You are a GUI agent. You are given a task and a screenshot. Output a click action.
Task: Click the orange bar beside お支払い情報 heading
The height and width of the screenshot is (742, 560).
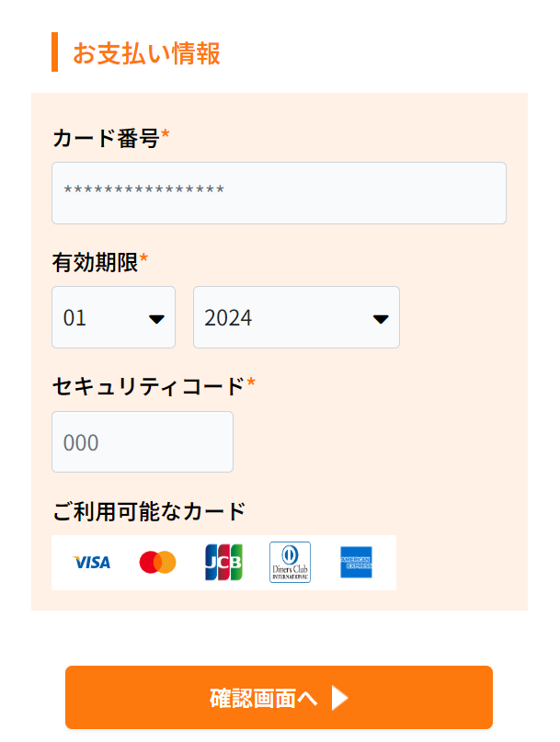click(54, 52)
